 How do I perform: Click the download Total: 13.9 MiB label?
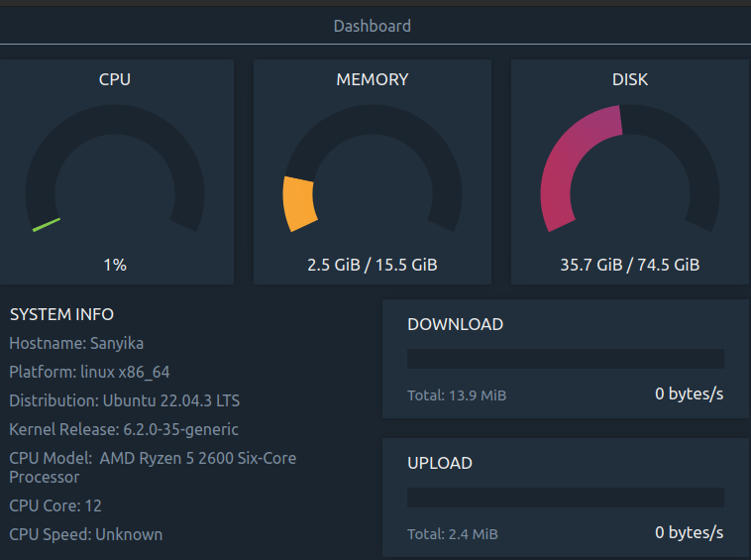pyautogui.click(x=457, y=395)
